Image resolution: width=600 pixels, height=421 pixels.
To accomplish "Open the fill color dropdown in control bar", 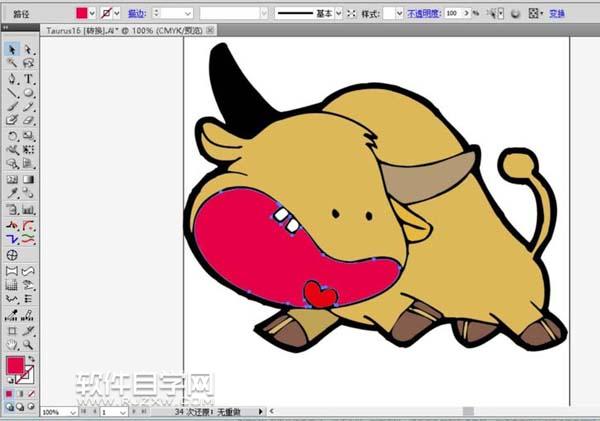I will [92, 13].
